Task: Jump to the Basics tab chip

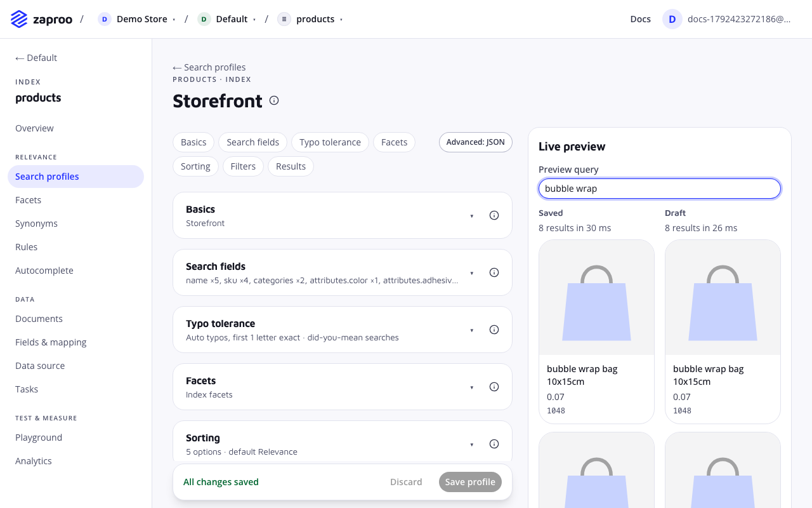Action: [193, 142]
